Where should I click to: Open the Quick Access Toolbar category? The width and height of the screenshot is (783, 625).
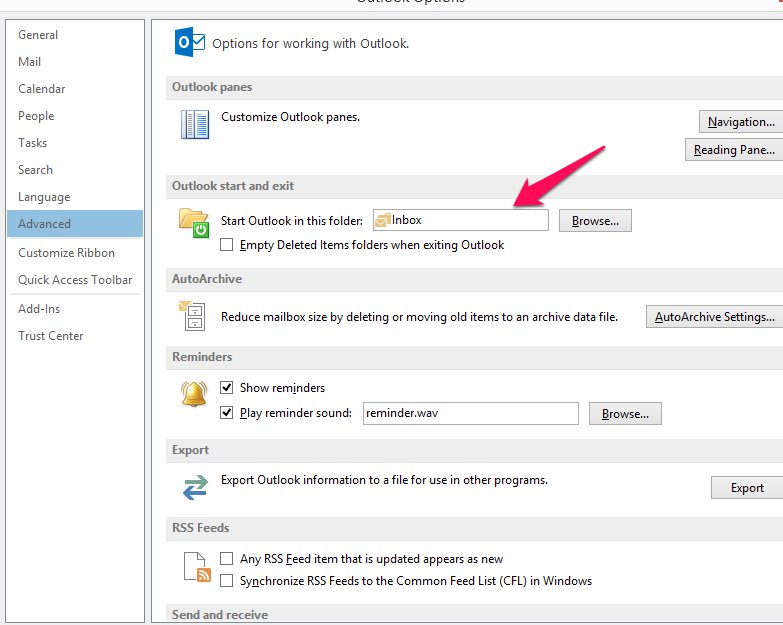click(75, 280)
